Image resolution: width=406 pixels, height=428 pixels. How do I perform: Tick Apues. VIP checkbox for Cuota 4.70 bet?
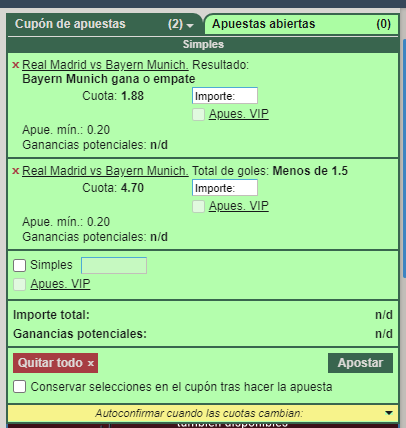[x=198, y=207]
